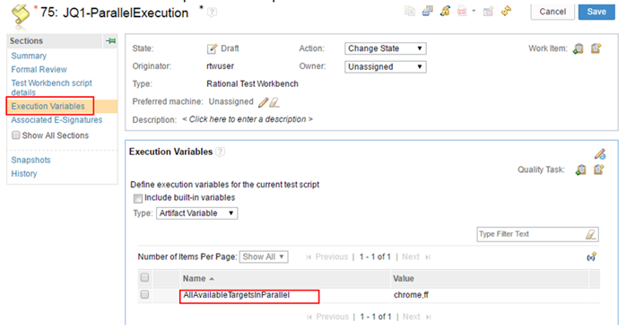Click the top Previous page link
This screenshot has height=330, width=644.
click(x=327, y=257)
